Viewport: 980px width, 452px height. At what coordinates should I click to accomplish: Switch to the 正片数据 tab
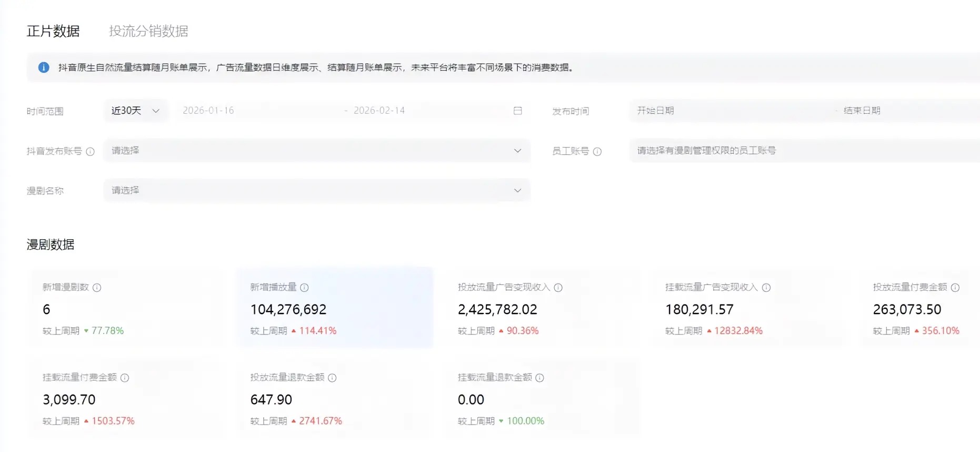click(53, 31)
